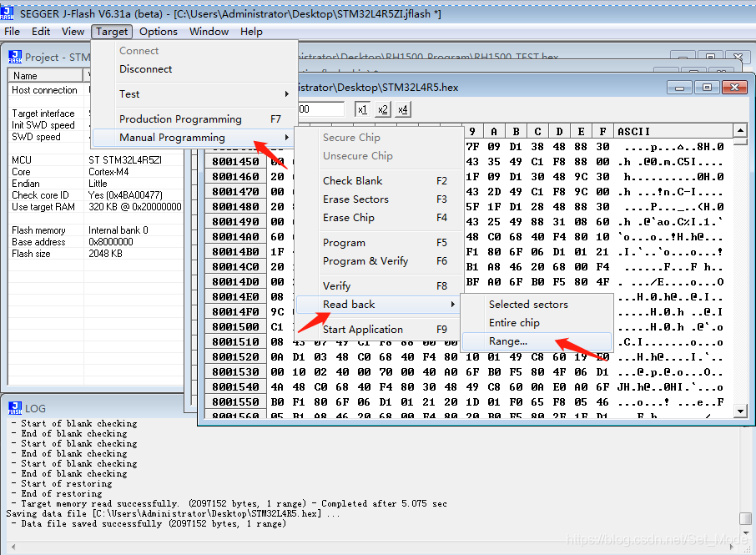Screen dimensions: 756x555
Task: Close the RH1500_TEST.hex background window
Action: click(x=738, y=57)
